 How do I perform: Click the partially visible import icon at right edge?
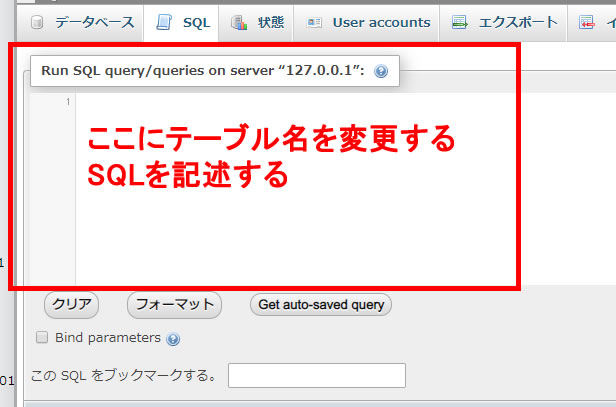click(586, 22)
